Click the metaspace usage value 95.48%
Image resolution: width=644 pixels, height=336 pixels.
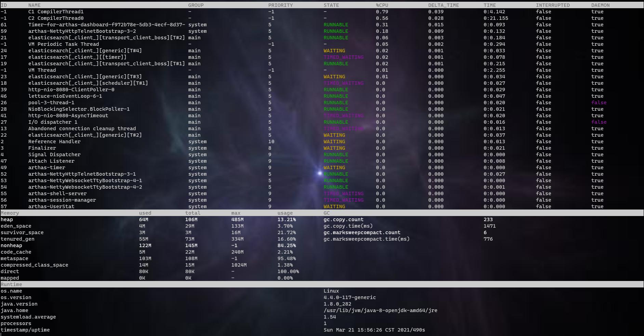pos(287,258)
